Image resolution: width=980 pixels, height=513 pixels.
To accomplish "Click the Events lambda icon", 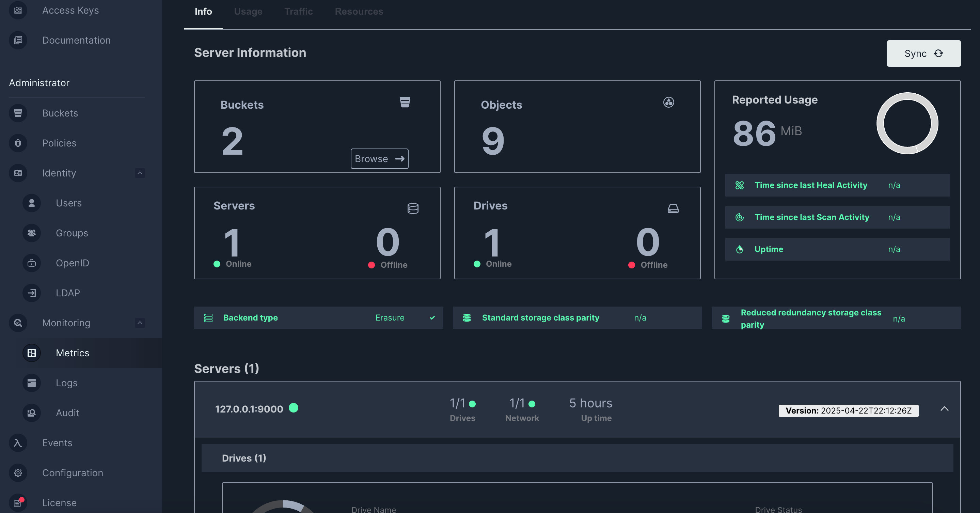I will tap(18, 442).
